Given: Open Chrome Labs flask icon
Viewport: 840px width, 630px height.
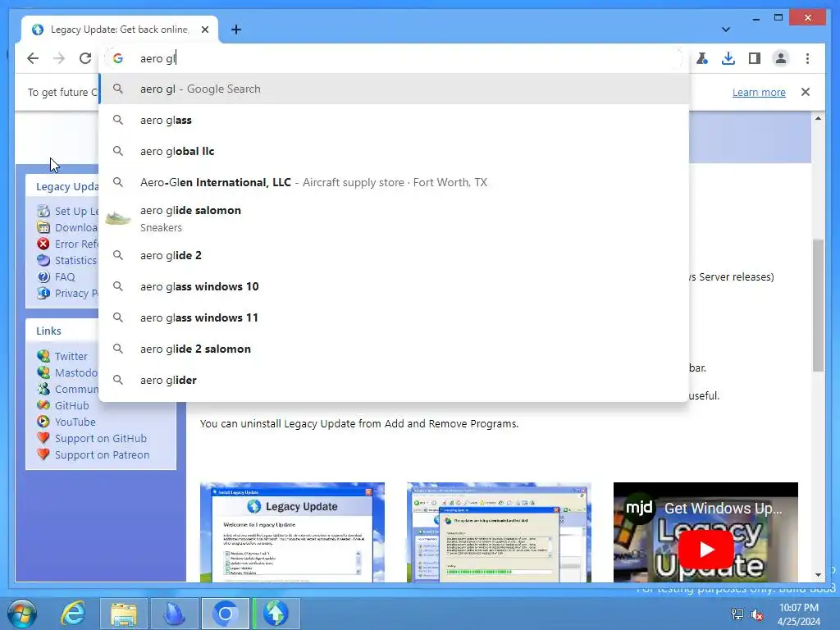Looking at the screenshot, I should pos(702,58).
